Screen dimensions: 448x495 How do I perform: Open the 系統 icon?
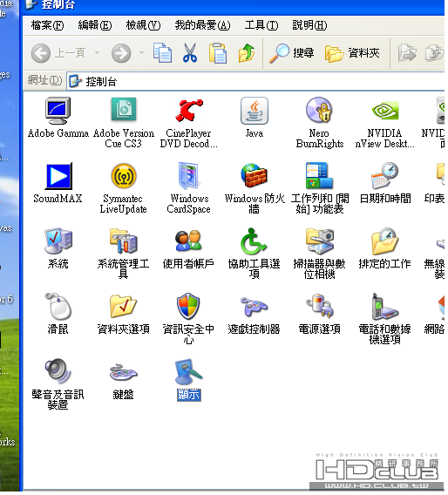coord(58,241)
